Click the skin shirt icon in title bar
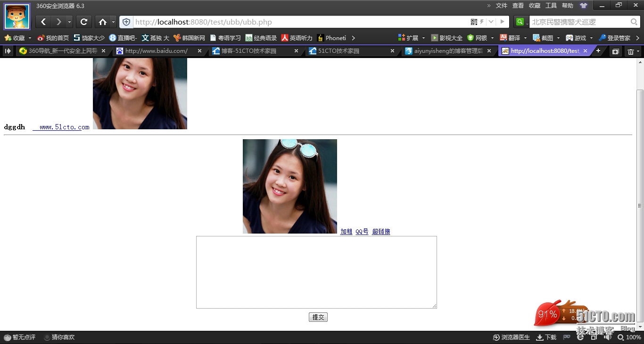The image size is (644, 344). (584, 6)
